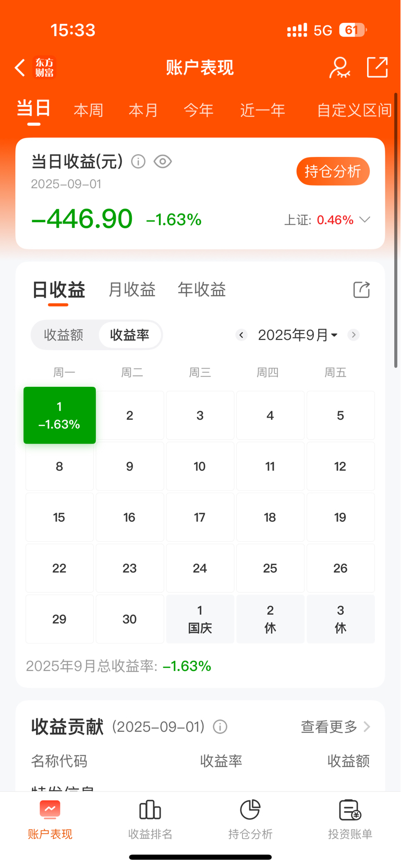Click info icon next to 收益贡献 date
The height and width of the screenshot is (868, 401).
click(x=220, y=727)
